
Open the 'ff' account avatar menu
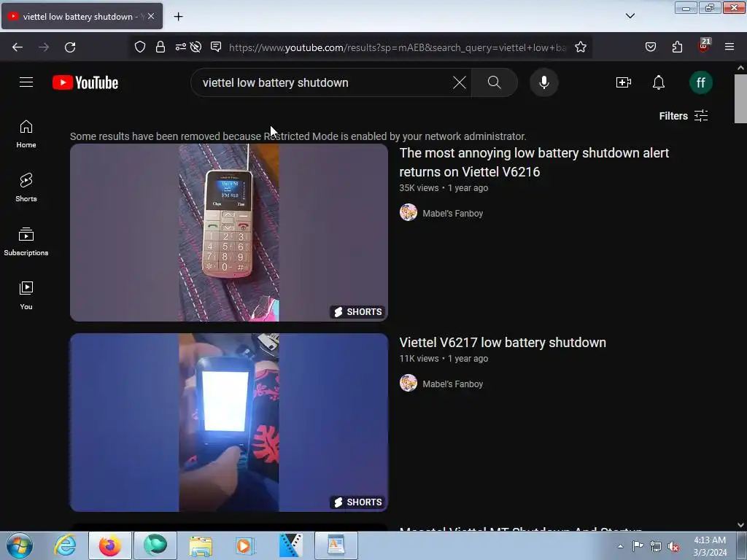click(701, 82)
